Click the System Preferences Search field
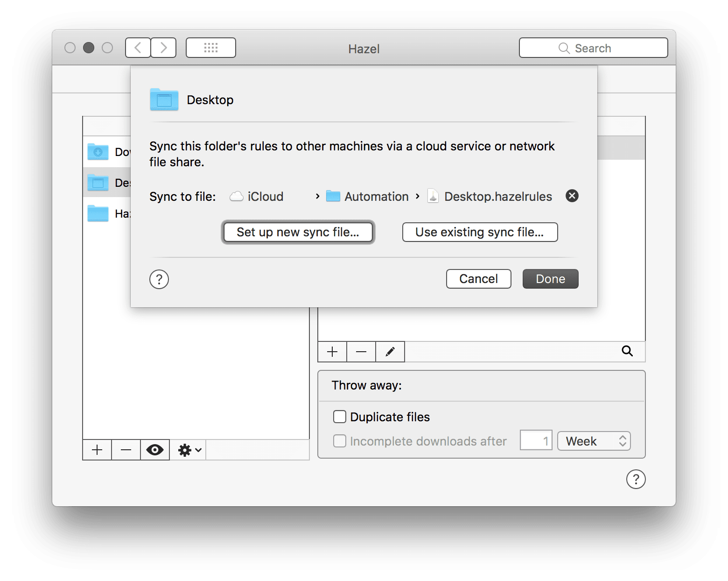This screenshot has width=728, height=581. [593, 48]
